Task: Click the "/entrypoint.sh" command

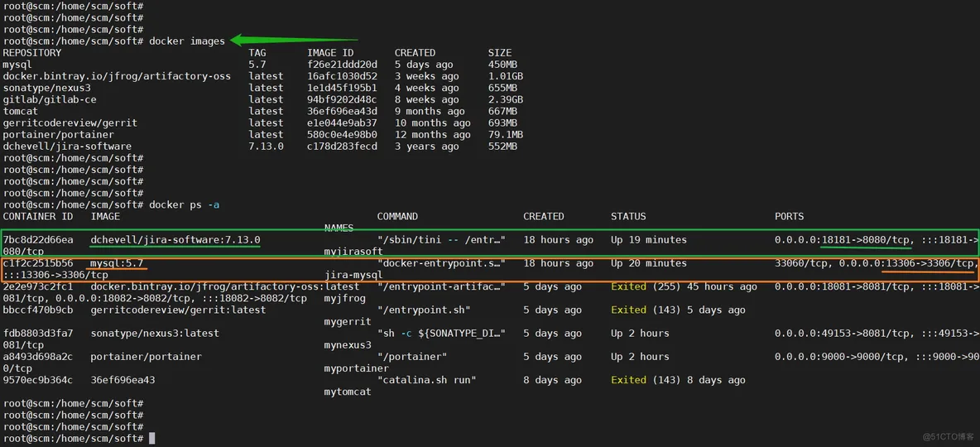Action: tap(424, 310)
